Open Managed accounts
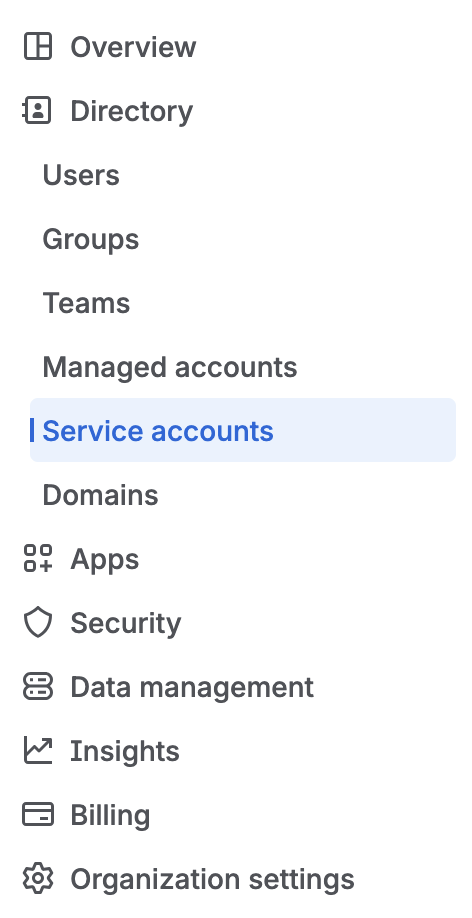This screenshot has height=918, width=472. click(170, 368)
